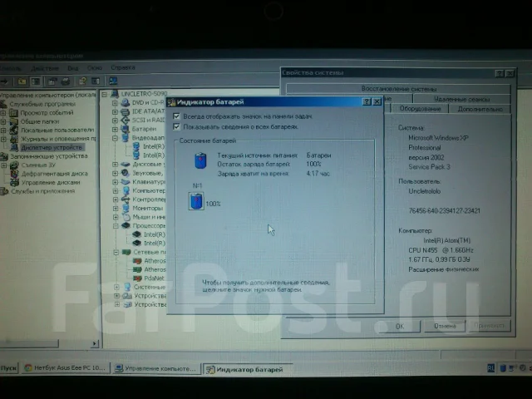Open the Вид menu

73,68
